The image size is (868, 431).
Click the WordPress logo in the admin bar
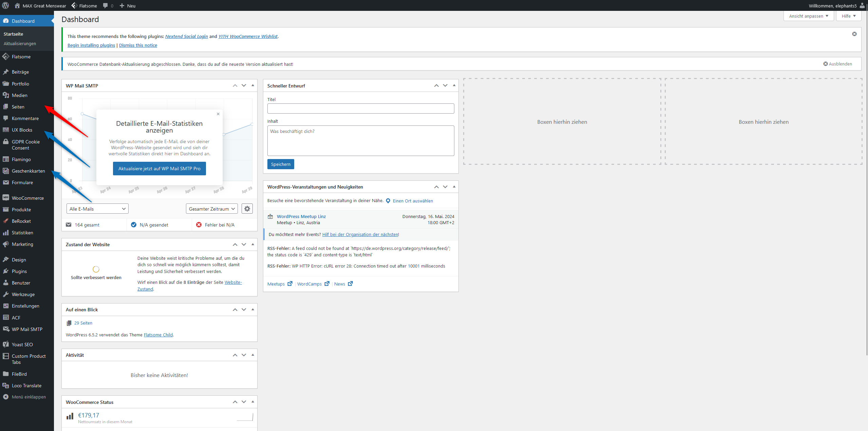click(6, 5)
